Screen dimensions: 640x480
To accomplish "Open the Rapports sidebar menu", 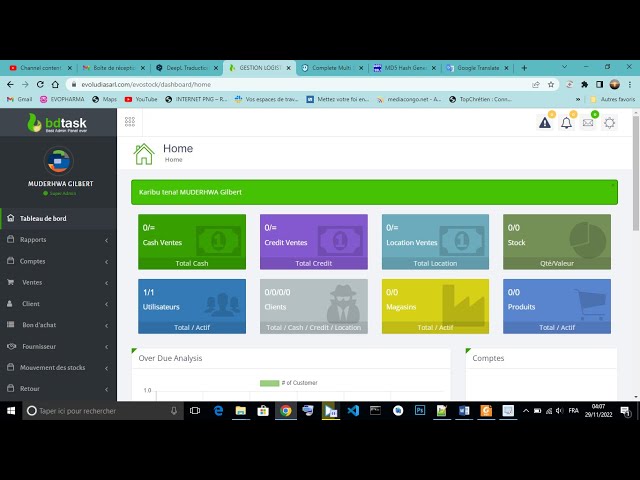I will (x=58, y=240).
